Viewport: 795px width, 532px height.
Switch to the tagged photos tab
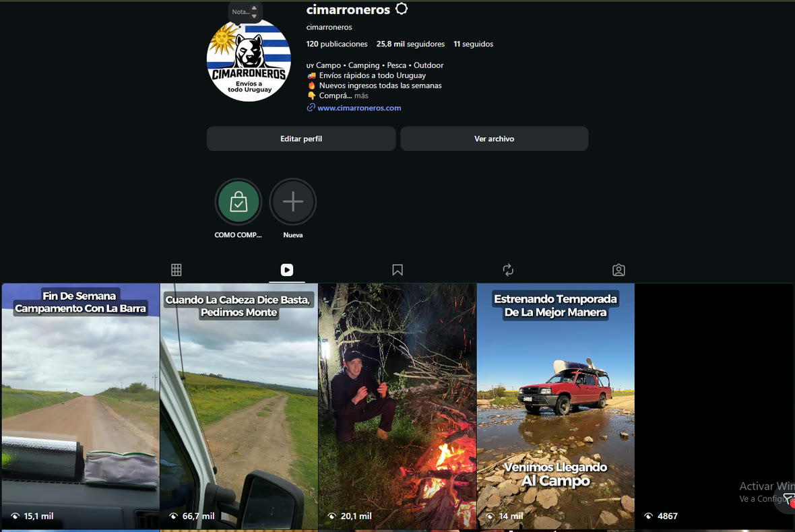click(x=618, y=270)
